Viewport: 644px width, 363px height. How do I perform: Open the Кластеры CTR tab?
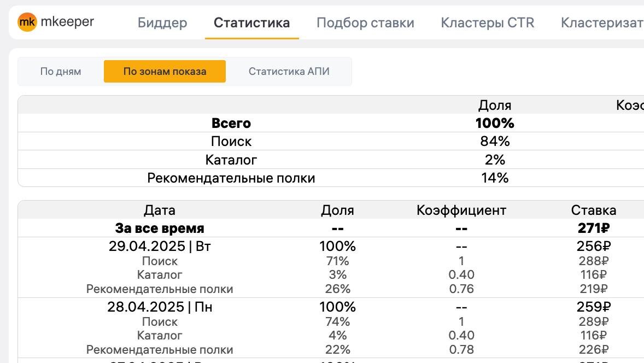pyautogui.click(x=487, y=23)
